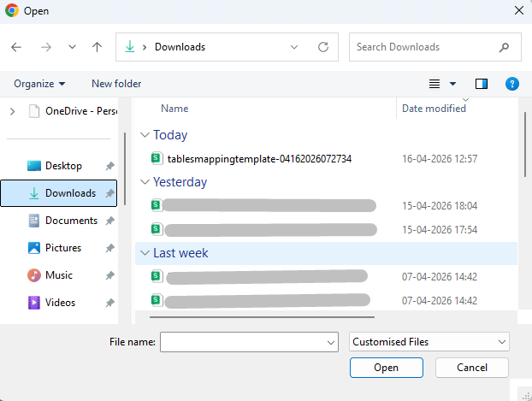Viewport: 532px width, 401px height.
Task: Click pin icon next to Documents
Action: (109, 221)
